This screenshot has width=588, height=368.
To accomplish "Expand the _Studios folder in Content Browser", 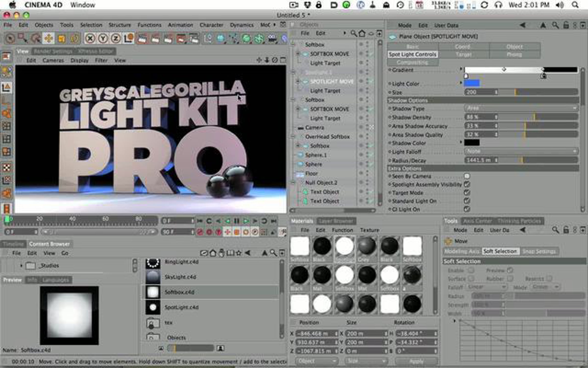I will click(x=21, y=265).
